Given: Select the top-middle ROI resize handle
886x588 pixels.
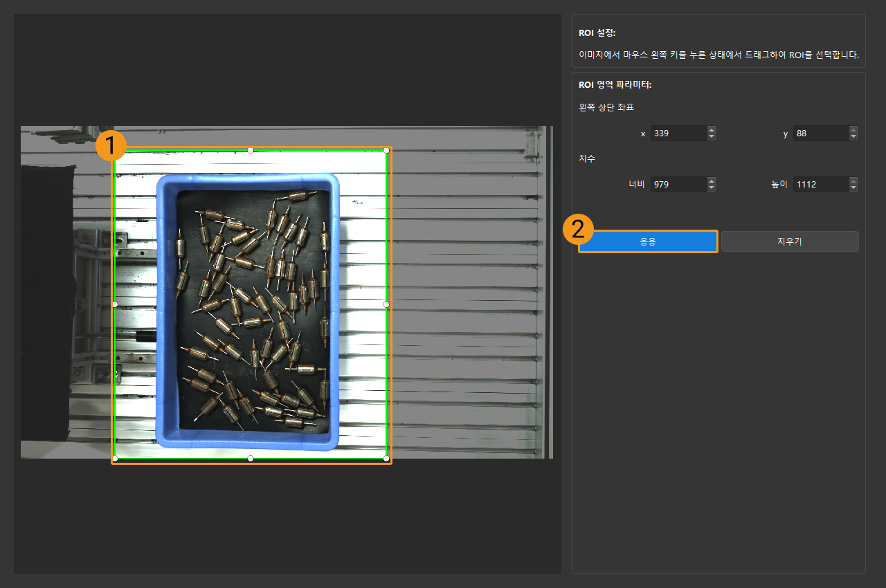Looking at the screenshot, I should click(x=251, y=150).
